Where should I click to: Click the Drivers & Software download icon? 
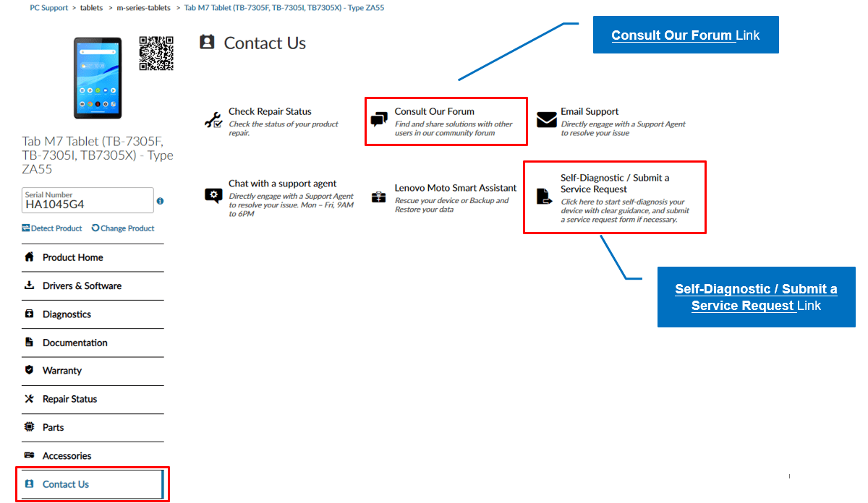(x=29, y=285)
